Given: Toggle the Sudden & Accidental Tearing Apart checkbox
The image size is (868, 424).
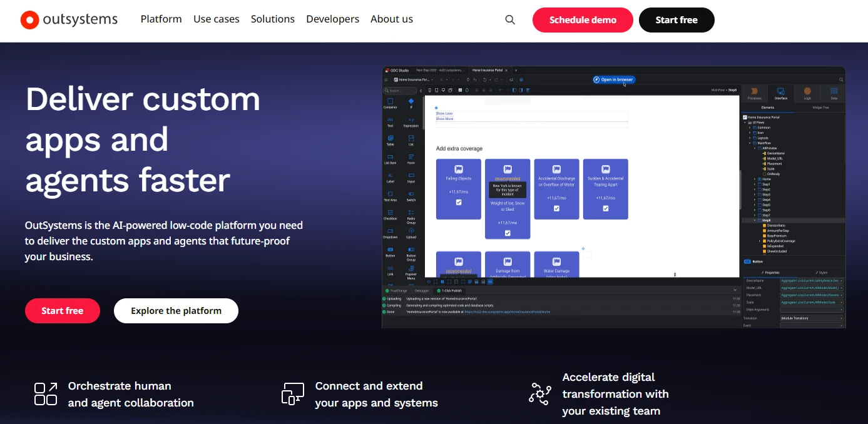Looking at the screenshot, I should coord(606,208).
